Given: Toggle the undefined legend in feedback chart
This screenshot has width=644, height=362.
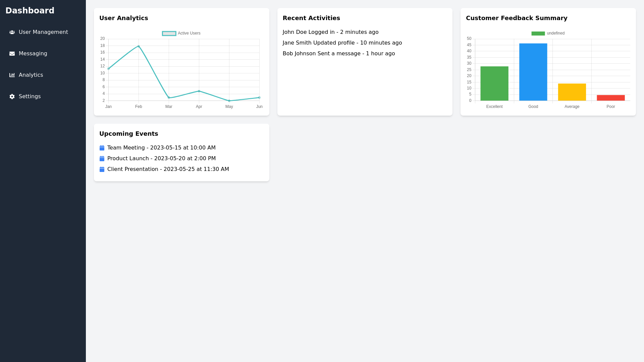Looking at the screenshot, I should click(x=548, y=33).
